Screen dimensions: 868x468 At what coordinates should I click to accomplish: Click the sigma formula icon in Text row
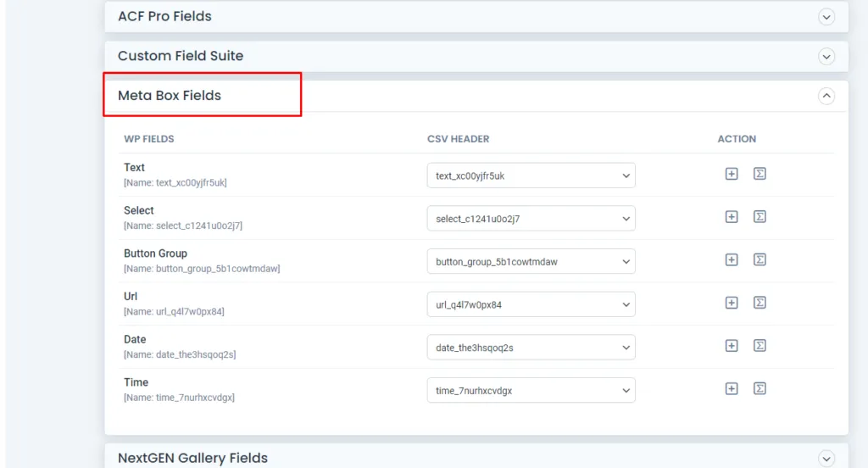coord(759,174)
